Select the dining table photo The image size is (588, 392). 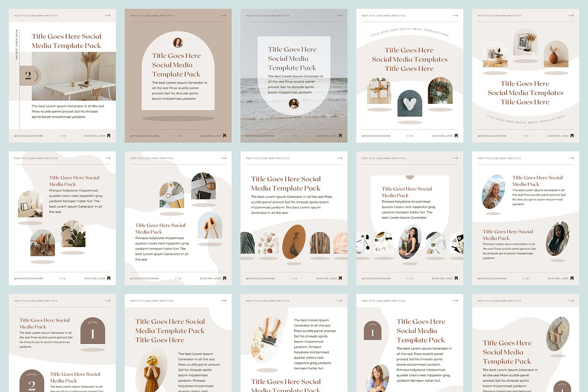point(74,76)
